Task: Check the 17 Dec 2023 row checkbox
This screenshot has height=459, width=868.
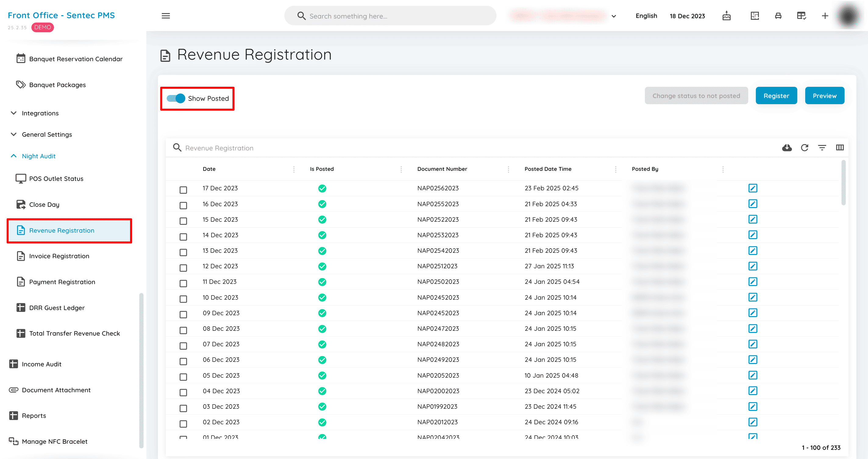Action: point(183,190)
